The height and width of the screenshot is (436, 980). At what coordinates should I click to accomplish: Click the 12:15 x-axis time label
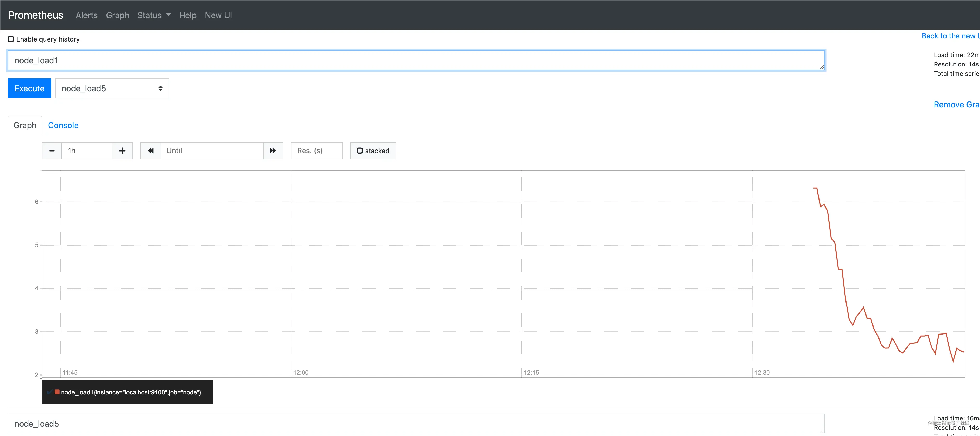point(531,372)
